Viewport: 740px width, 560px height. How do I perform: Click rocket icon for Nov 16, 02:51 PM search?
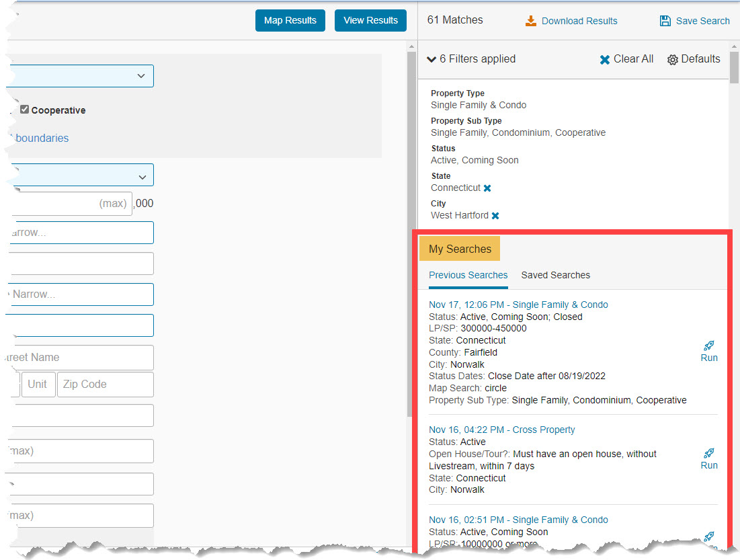(709, 536)
